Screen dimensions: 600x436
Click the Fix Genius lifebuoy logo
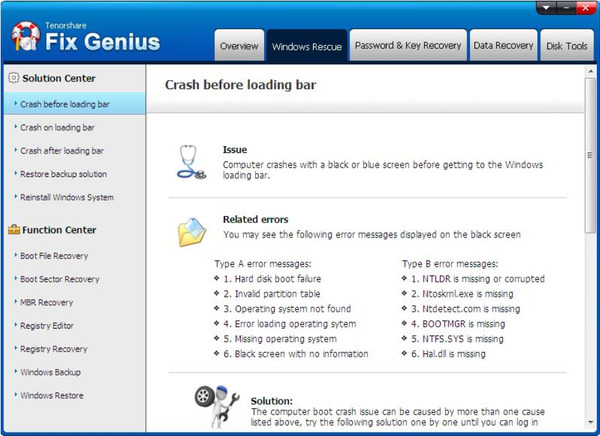[25, 36]
